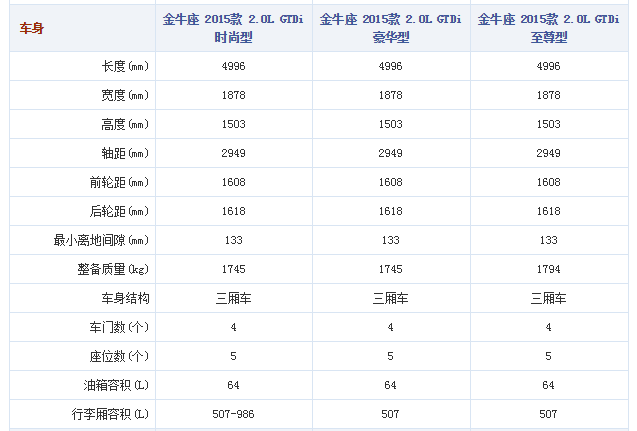Viewport: 637px width, 431px height.
Task: Click 4996 length under 至尊型 column
Action: (x=548, y=66)
